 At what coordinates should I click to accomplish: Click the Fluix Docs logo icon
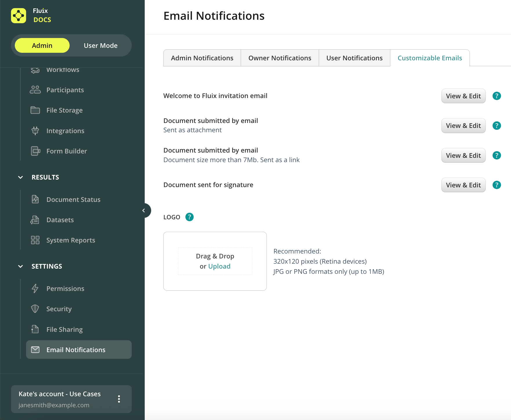(x=19, y=16)
